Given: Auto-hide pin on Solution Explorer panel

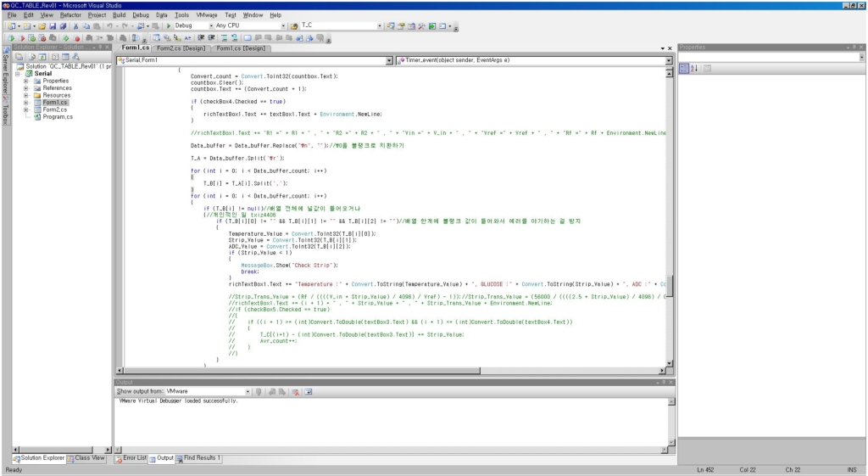Looking at the screenshot, I should (100, 48).
